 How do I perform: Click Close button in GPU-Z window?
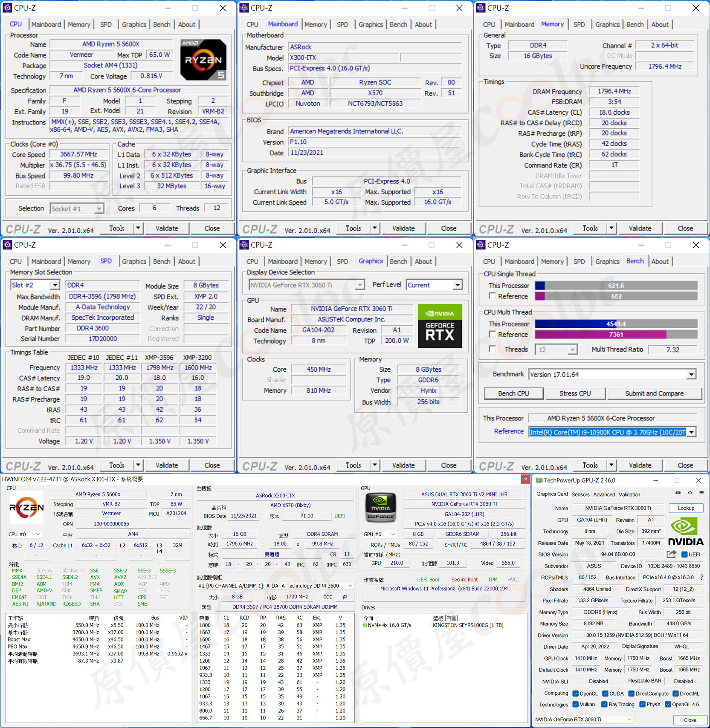tap(690, 720)
